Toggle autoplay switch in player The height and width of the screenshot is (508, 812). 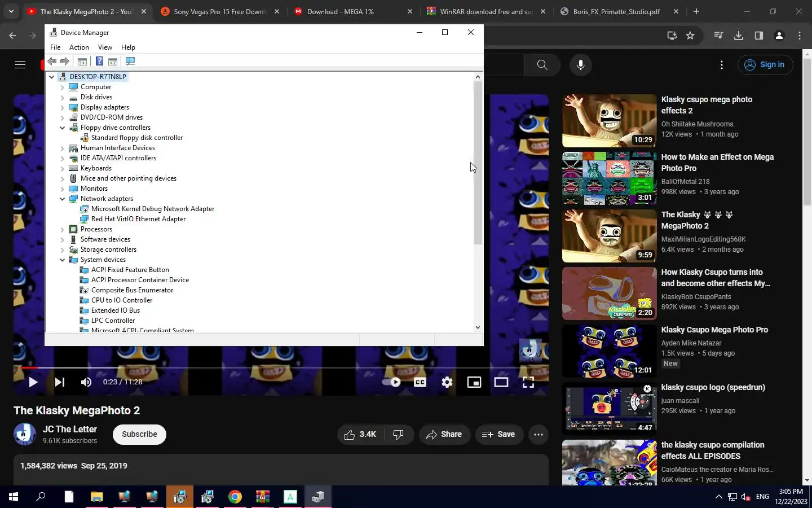(391, 382)
